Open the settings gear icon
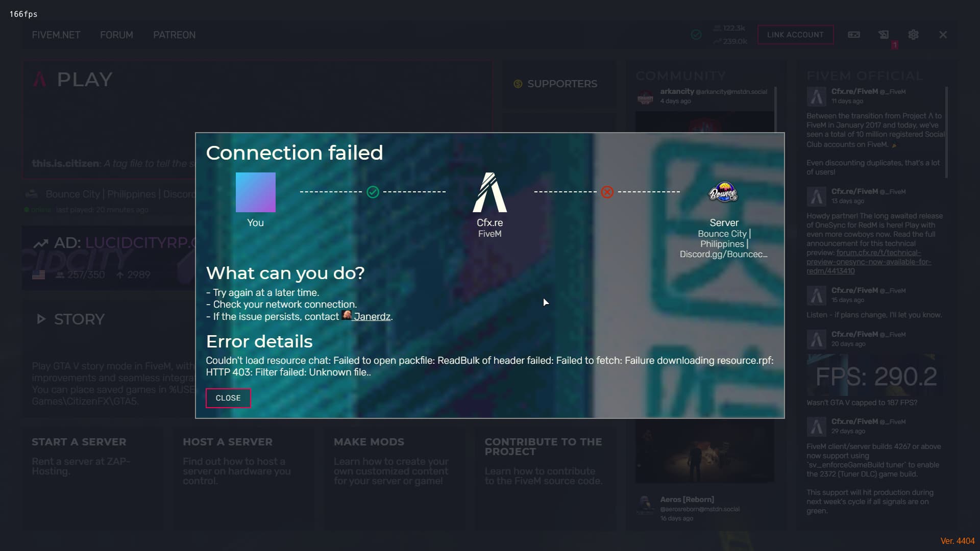The image size is (980, 551). pyautogui.click(x=913, y=35)
